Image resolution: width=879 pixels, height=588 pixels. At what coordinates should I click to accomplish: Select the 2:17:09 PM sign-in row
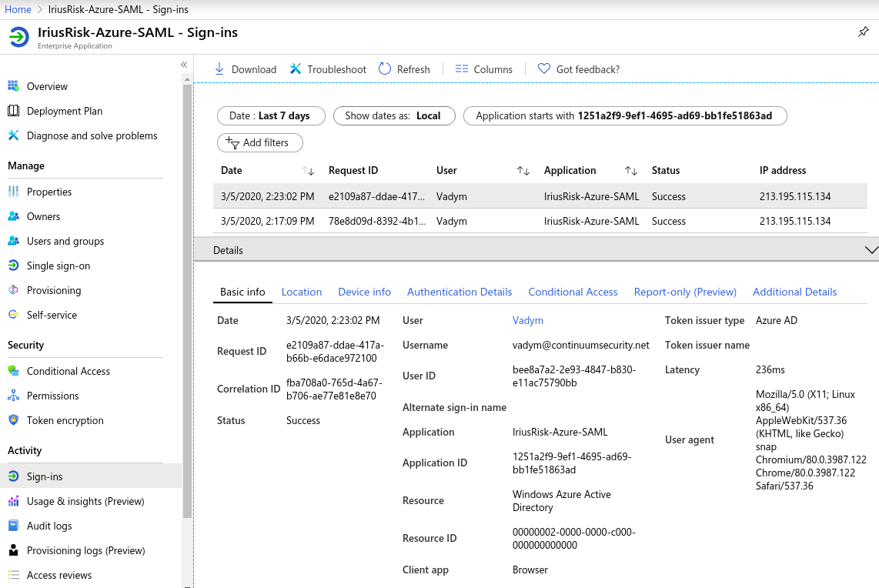coord(540,222)
